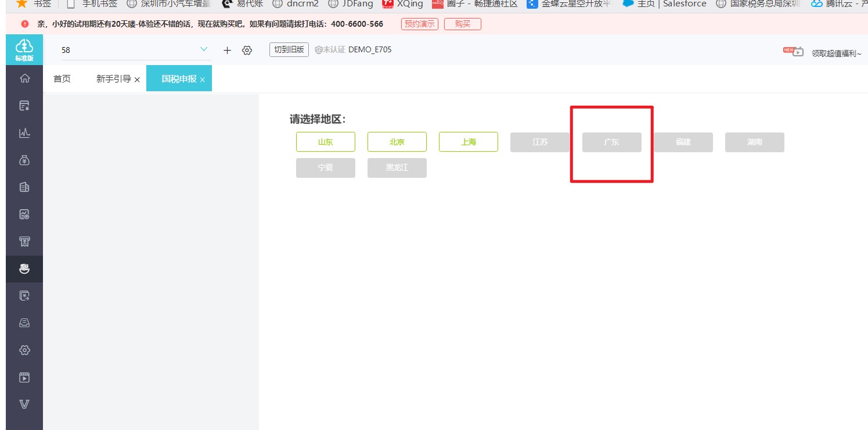The height and width of the screenshot is (430, 868).
Task: Click the account set field showing 58
Action: click(136, 50)
